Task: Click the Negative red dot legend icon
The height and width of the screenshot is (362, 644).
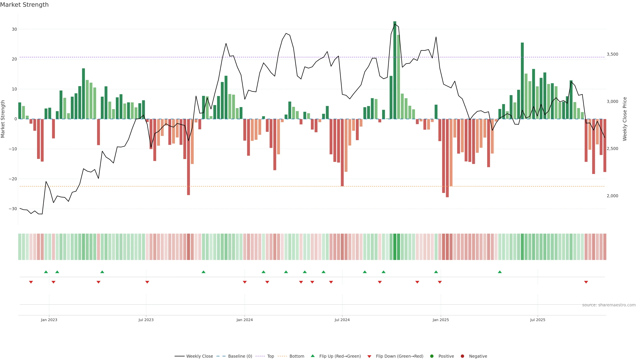Action: pyautogui.click(x=462, y=356)
